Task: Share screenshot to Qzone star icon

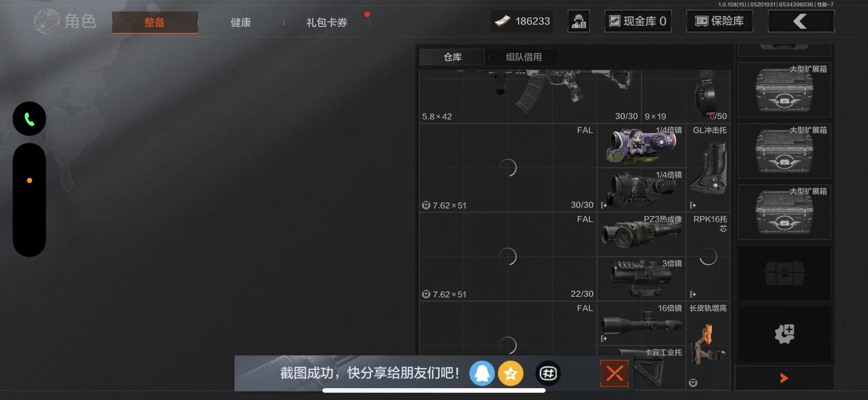Action: [x=511, y=373]
